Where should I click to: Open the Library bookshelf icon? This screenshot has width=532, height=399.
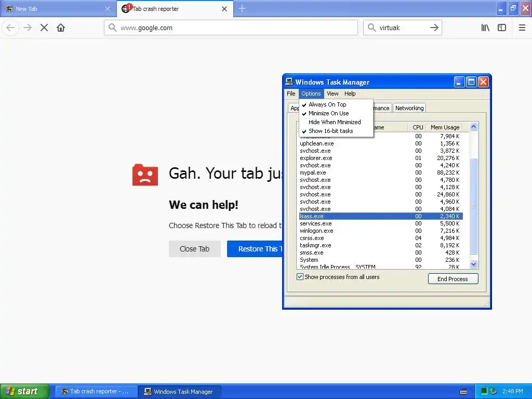click(x=485, y=28)
